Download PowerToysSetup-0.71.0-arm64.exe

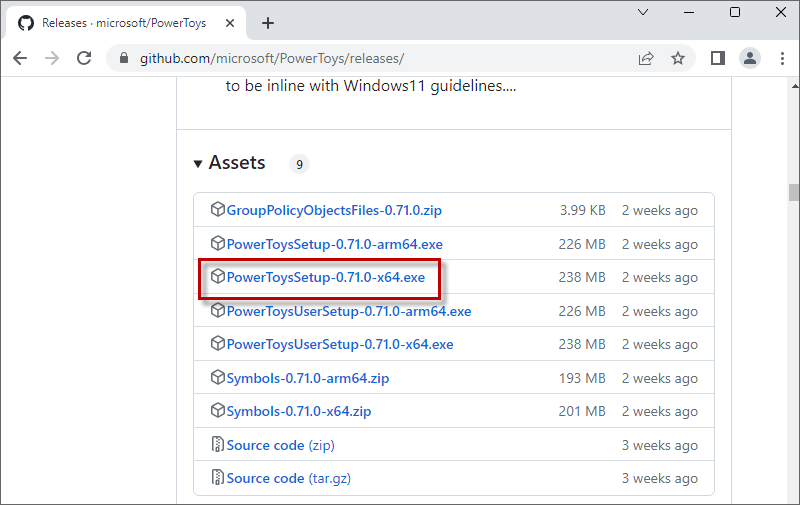[x=335, y=244]
